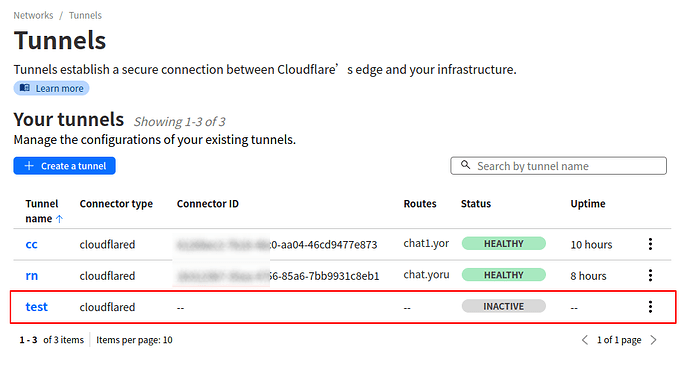Image resolution: width=690 pixels, height=387 pixels.
Task: Click the magnifier icon in search box
Action: (x=465, y=165)
